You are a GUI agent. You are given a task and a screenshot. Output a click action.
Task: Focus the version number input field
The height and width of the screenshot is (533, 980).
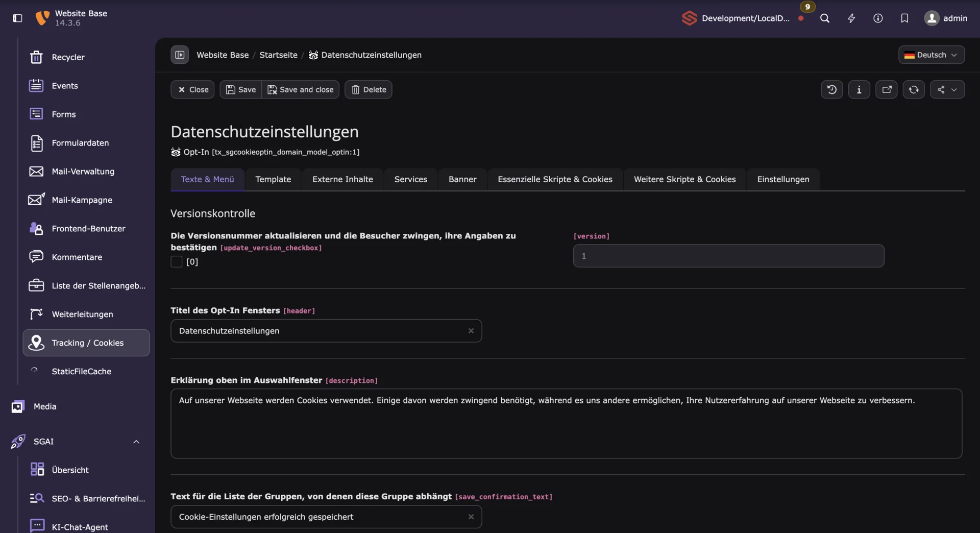point(729,256)
